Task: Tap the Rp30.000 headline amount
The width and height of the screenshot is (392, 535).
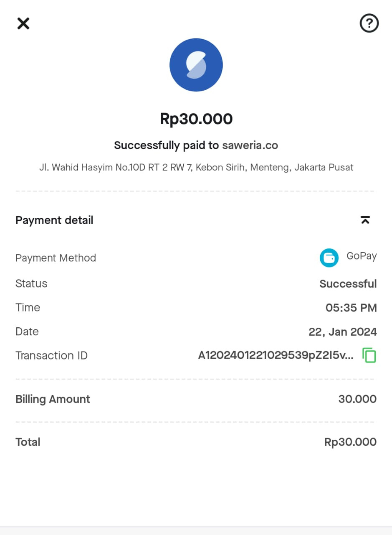Action: point(196,119)
